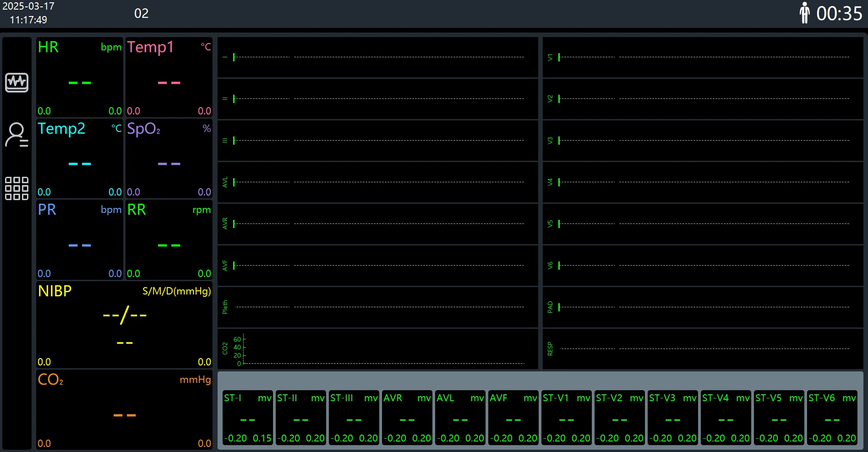Image resolution: width=868 pixels, height=452 pixels.
Task: Open the RR respiration rate panel
Action: [x=169, y=240]
